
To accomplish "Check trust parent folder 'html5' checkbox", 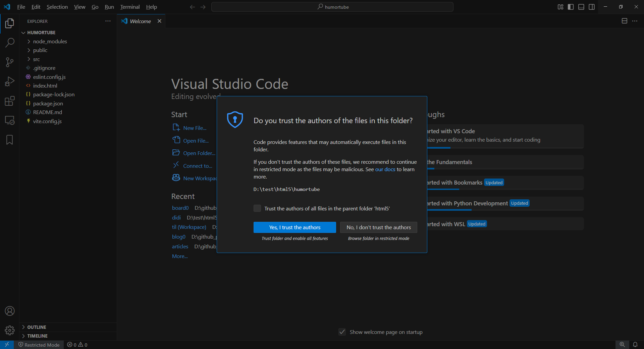I will (x=257, y=208).
